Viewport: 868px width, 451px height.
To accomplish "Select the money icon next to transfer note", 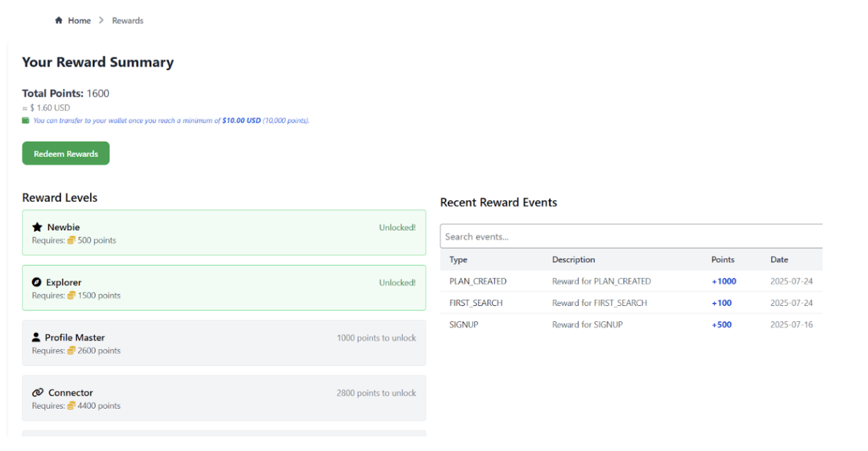I will 25,120.
